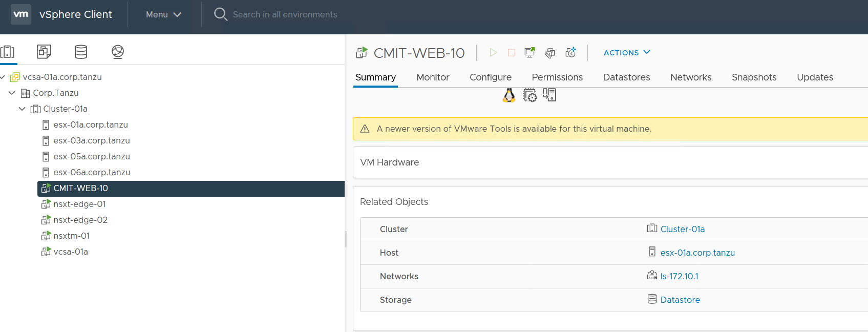Launch the VM console icon
Screen dimensions: 868x332
tap(530, 52)
